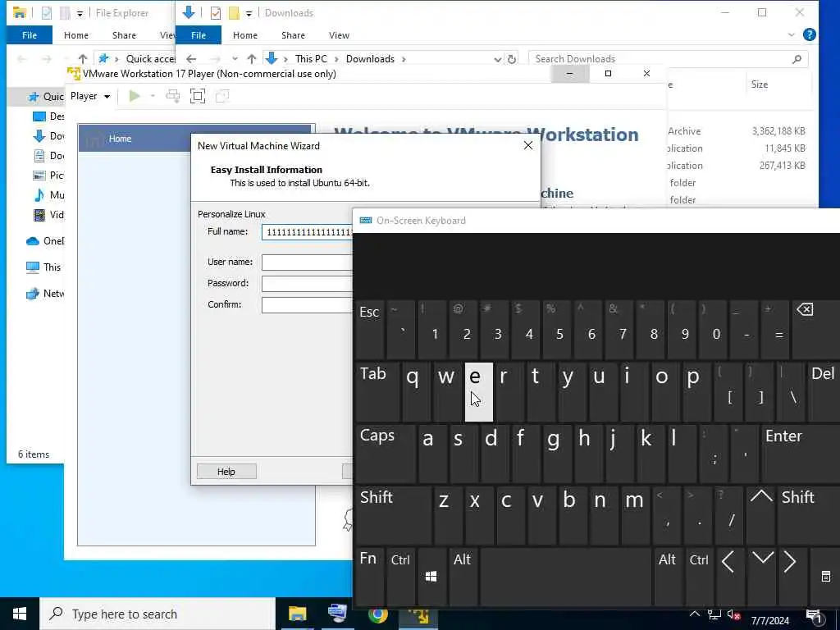Open Home tab in Downloads window ribbon
The image size is (840, 630).
coord(245,35)
